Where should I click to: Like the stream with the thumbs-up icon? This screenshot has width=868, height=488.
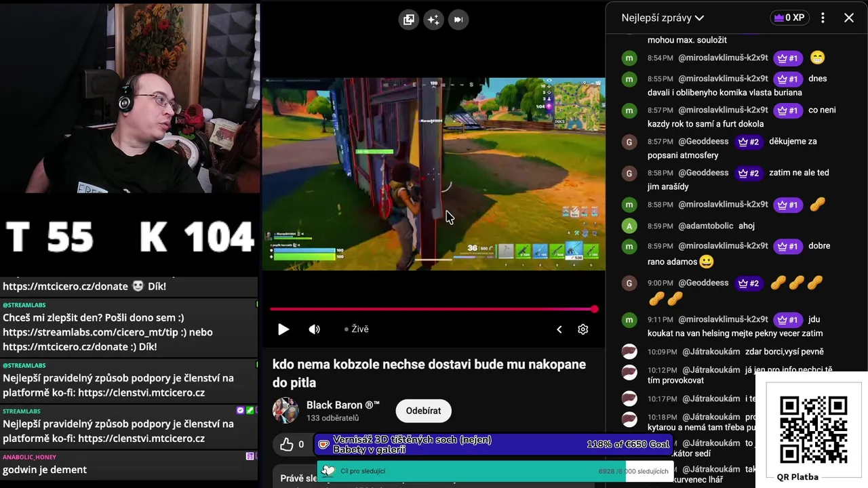287,445
